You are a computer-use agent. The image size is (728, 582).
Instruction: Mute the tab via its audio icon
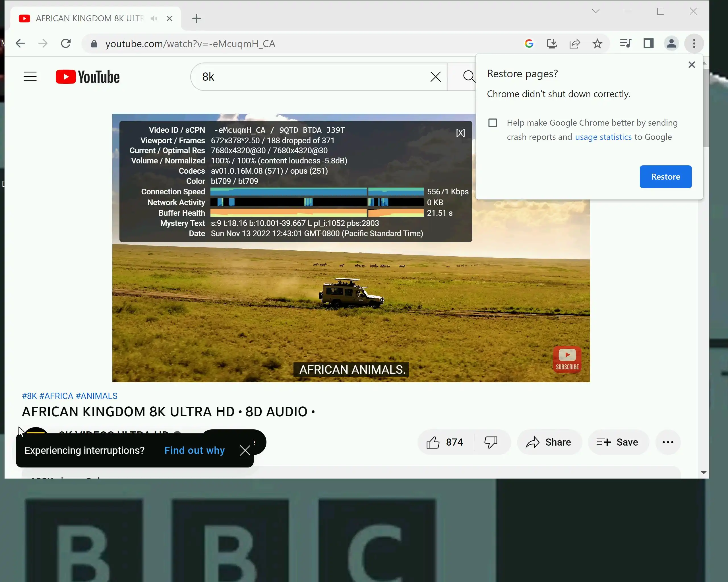click(154, 18)
